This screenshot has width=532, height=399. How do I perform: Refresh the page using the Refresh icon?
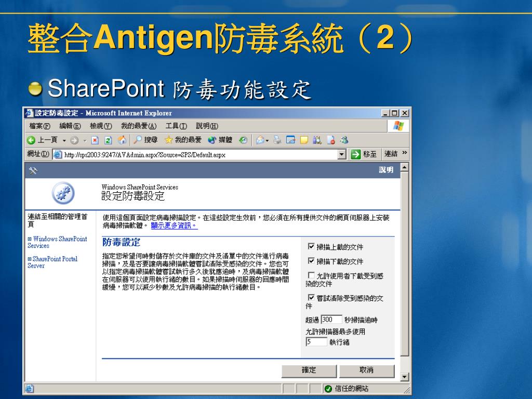[108, 140]
